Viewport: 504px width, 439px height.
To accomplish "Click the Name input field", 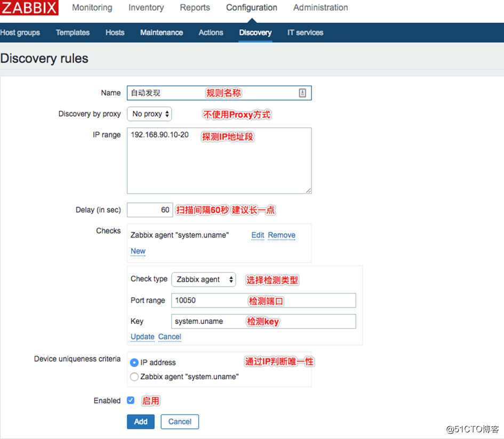I will [219, 93].
